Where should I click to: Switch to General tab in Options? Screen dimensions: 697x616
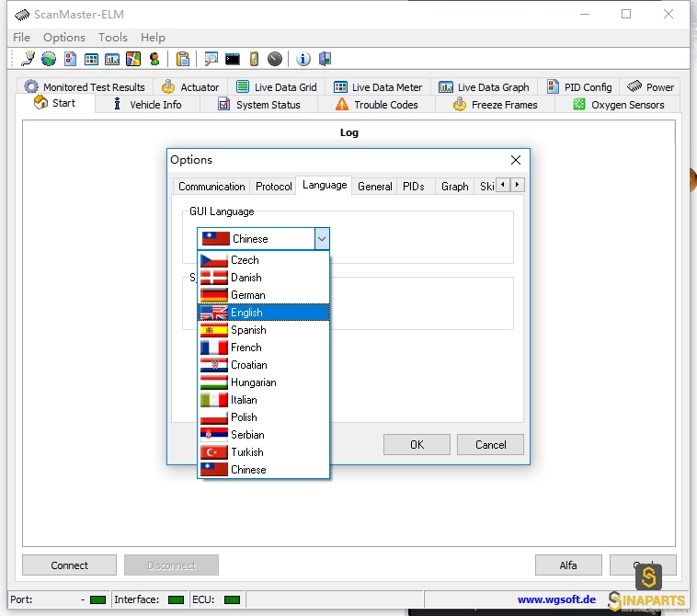pos(375,187)
